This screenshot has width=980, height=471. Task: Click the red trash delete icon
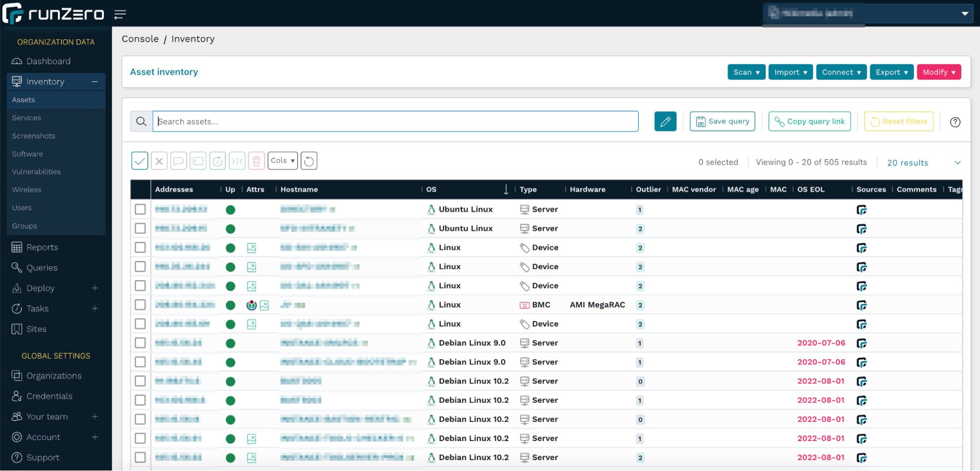click(256, 161)
